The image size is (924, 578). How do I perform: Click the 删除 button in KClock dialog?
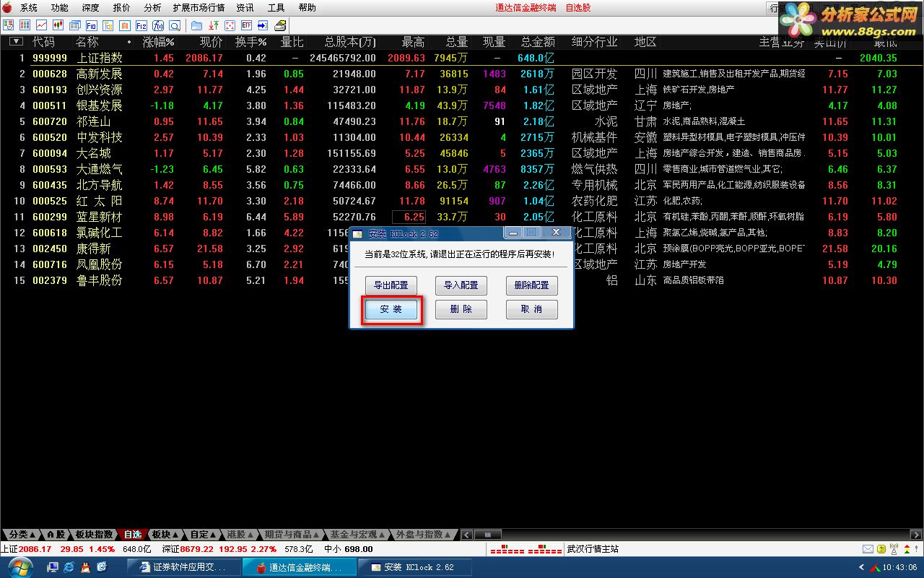tap(461, 309)
